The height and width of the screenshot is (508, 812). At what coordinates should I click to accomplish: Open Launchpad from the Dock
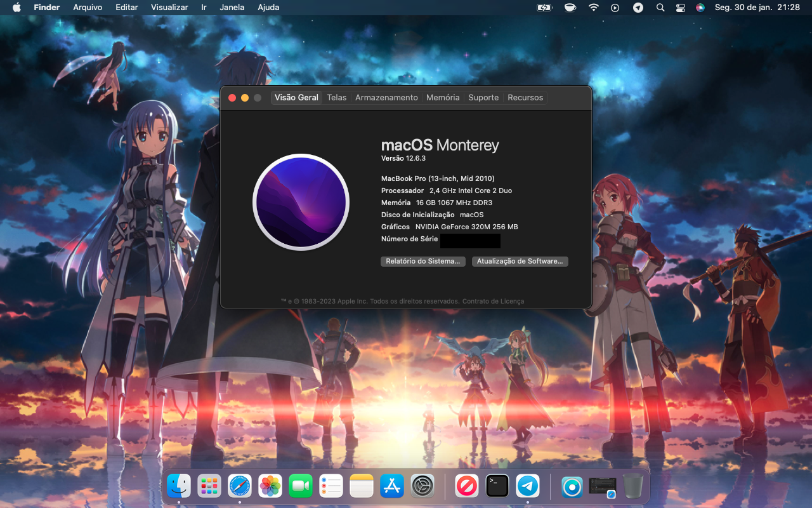pos(209,486)
